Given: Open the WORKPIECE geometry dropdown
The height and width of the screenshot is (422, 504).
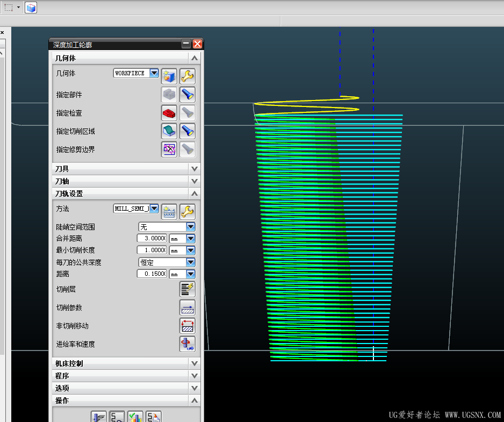Looking at the screenshot, I should pos(154,73).
